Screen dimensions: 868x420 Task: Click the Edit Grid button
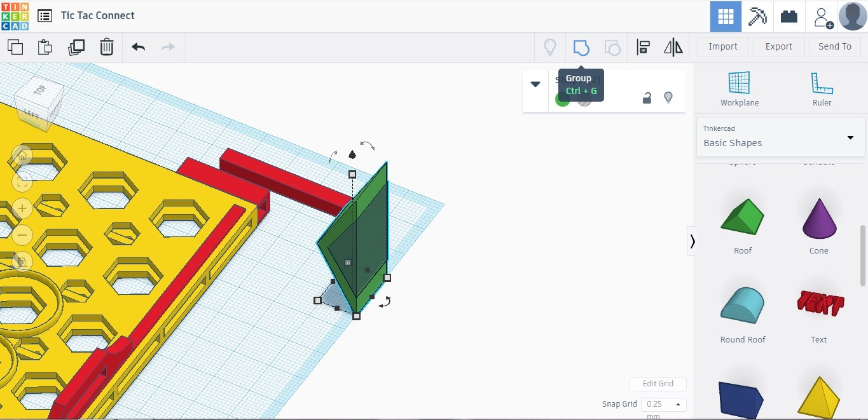pos(658,384)
